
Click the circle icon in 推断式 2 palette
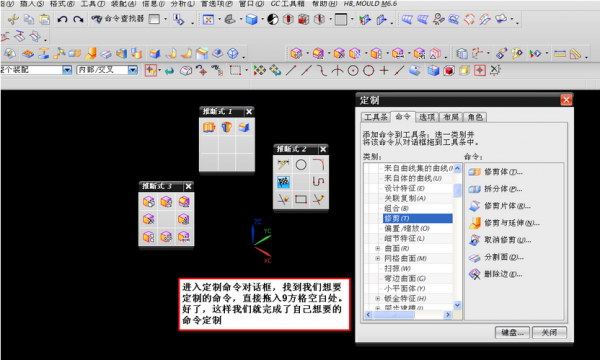click(301, 165)
